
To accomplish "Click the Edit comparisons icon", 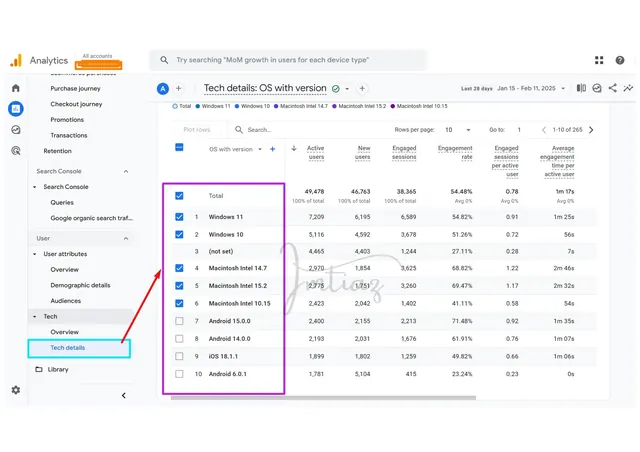I will (x=581, y=88).
